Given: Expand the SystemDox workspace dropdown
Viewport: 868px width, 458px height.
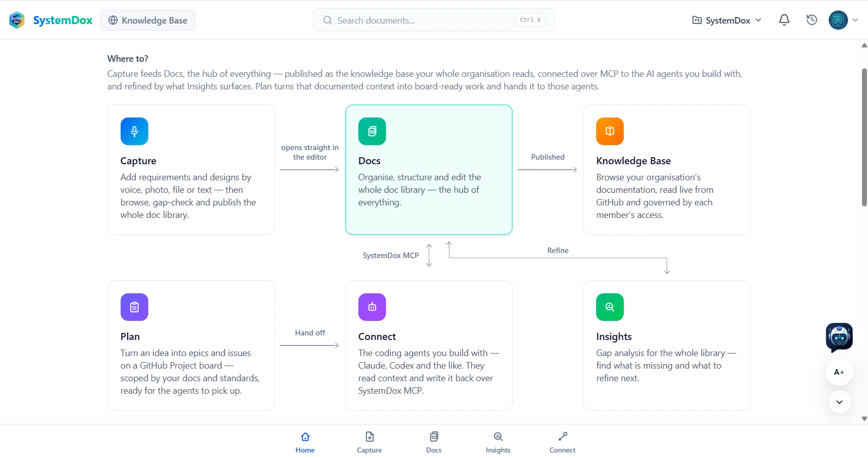Looking at the screenshot, I should click(x=727, y=20).
